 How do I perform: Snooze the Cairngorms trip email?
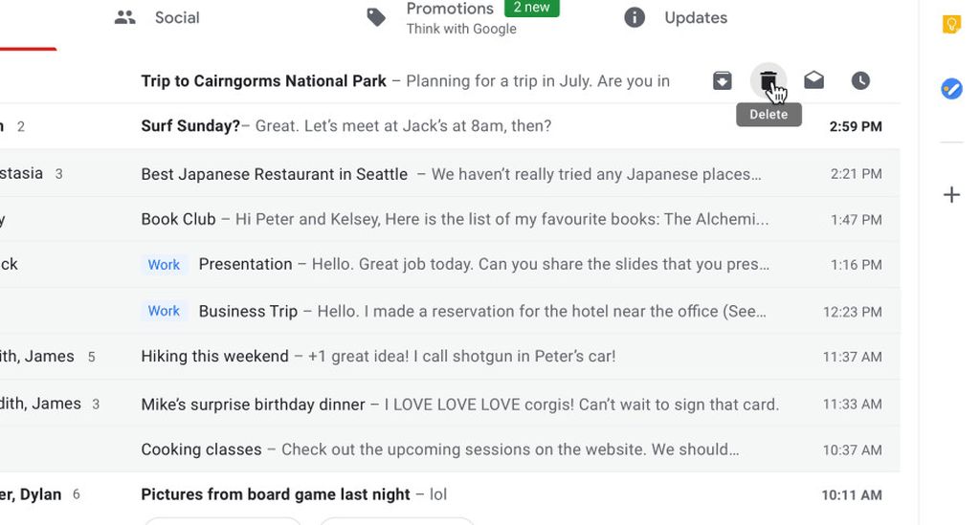coord(860,81)
